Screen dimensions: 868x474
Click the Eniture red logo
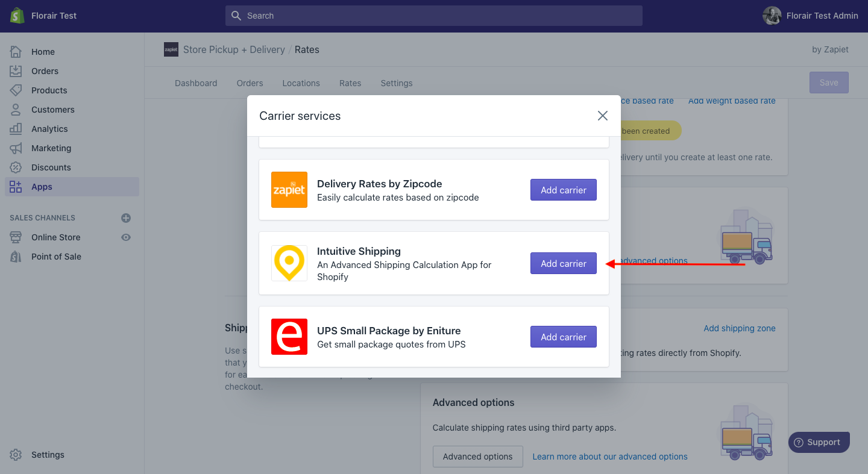click(x=289, y=337)
